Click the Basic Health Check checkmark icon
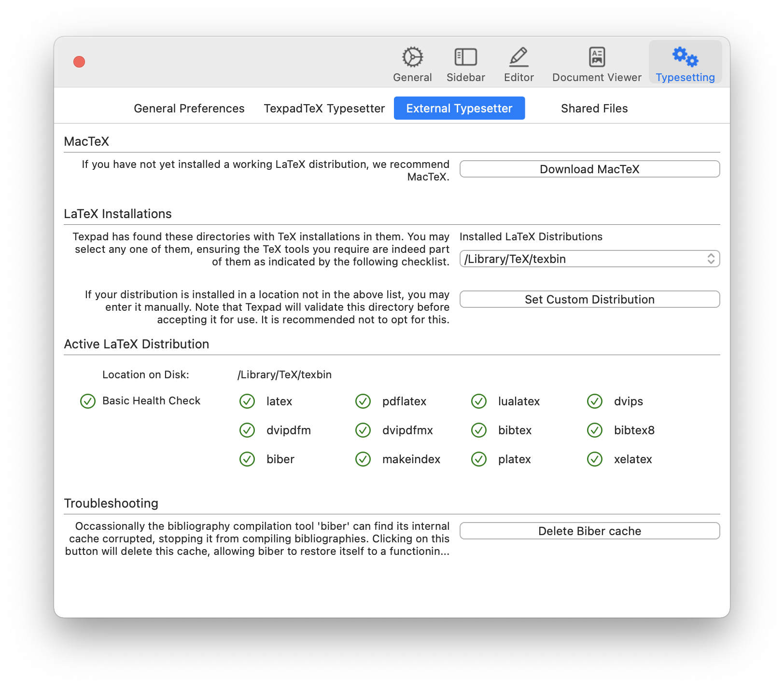 (88, 401)
